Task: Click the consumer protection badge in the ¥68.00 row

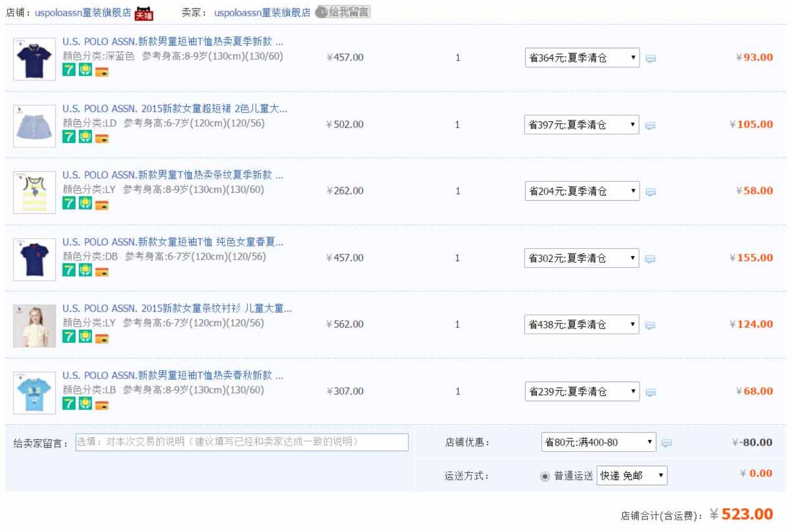Action: 85,403
